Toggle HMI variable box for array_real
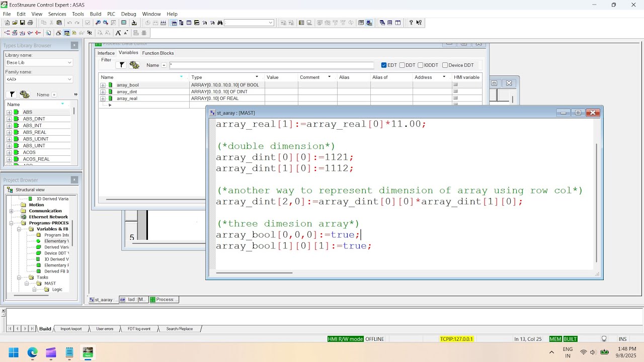 click(455, 98)
